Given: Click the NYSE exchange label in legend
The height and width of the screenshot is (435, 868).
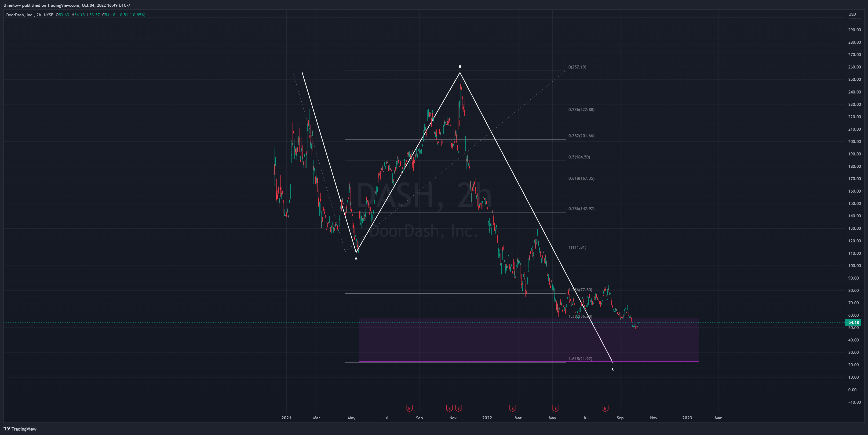Looking at the screenshot, I should (x=48, y=15).
